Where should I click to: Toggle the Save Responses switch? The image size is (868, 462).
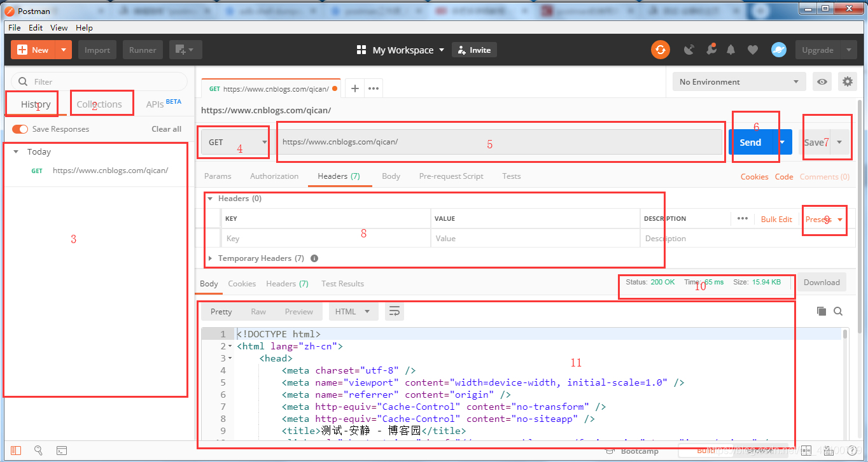click(20, 129)
